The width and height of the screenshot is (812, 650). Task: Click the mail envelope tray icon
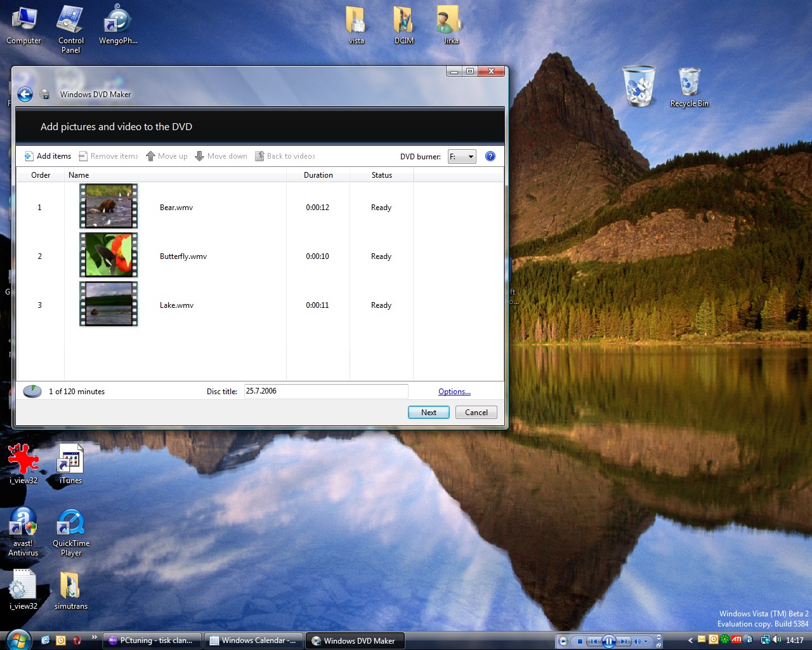point(702,640)
